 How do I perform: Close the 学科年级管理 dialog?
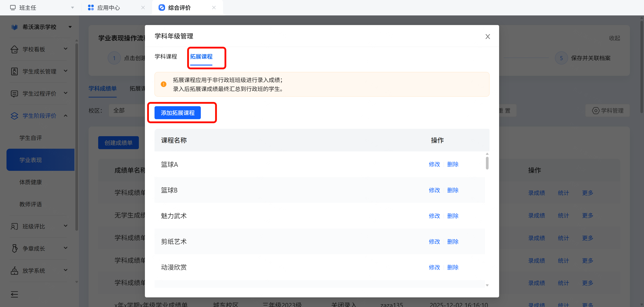pos(487,37)
